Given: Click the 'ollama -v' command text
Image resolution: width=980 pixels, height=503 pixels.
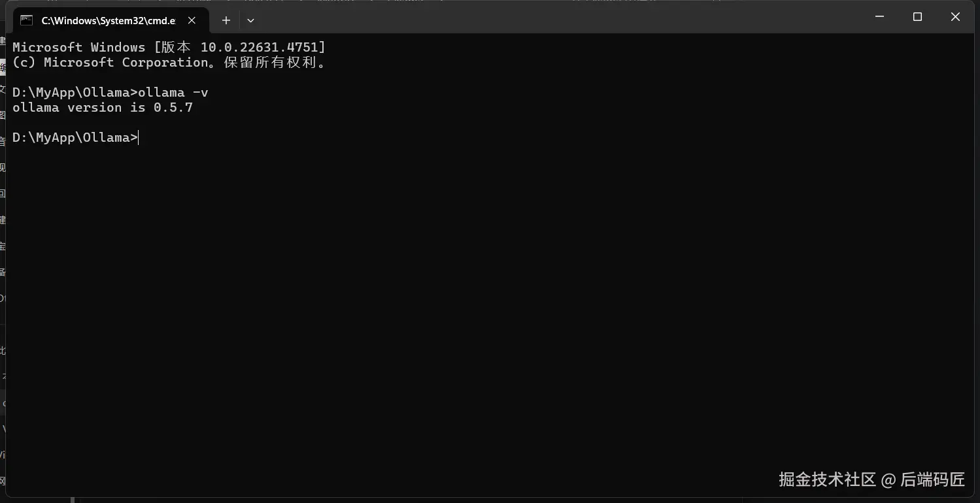Looking at the screenshot, I should coord(173,92).
